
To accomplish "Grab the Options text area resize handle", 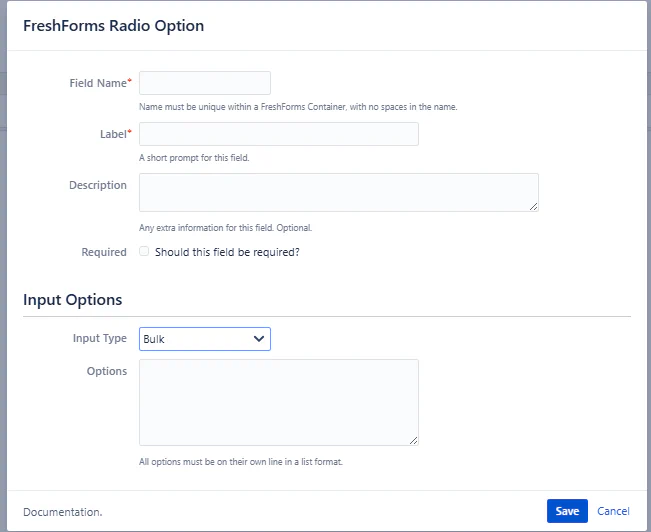I will (x=413, y=439).
